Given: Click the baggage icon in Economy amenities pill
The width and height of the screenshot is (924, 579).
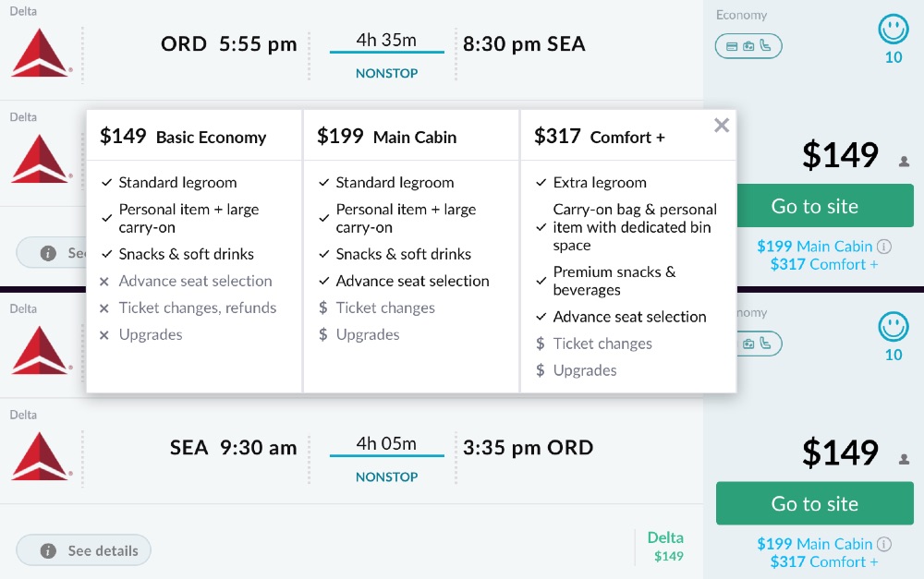Looking at the screenshot, I should pyautogui.click(x=748, y=46).
